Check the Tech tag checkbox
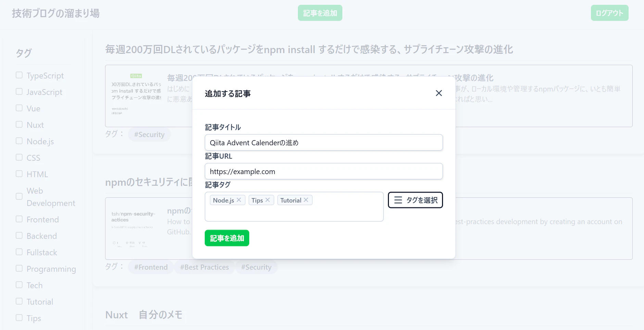644x330 pixels. coord(19,285)
